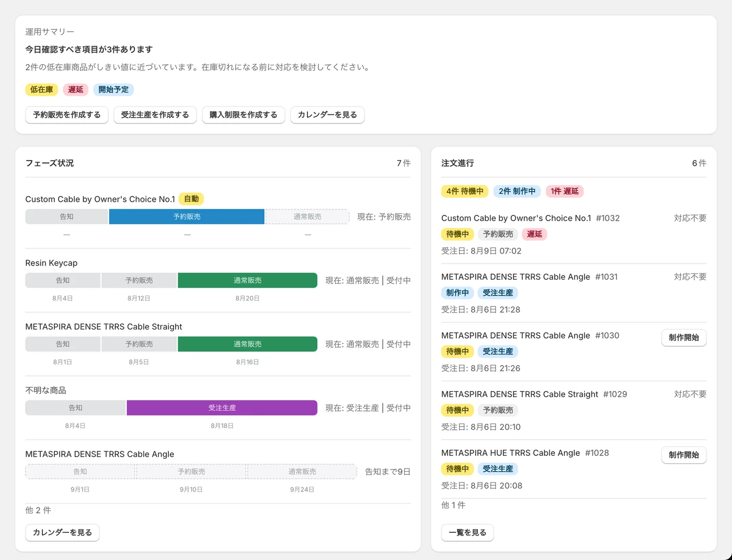Screen dimensions: 732x560
Task: Click the 7件 count in フェーズ状況
Action: [x=404, y=163]
